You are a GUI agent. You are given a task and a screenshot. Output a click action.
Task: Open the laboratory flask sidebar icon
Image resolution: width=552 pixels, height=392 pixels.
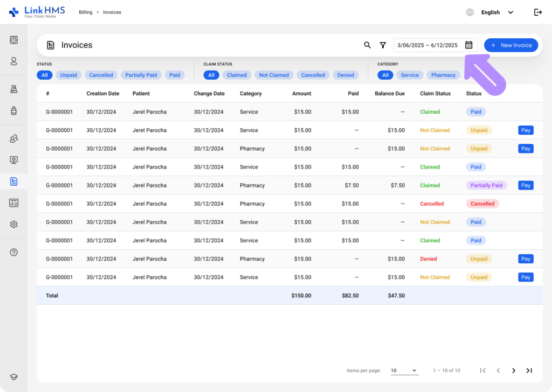(x=13, y=89)
